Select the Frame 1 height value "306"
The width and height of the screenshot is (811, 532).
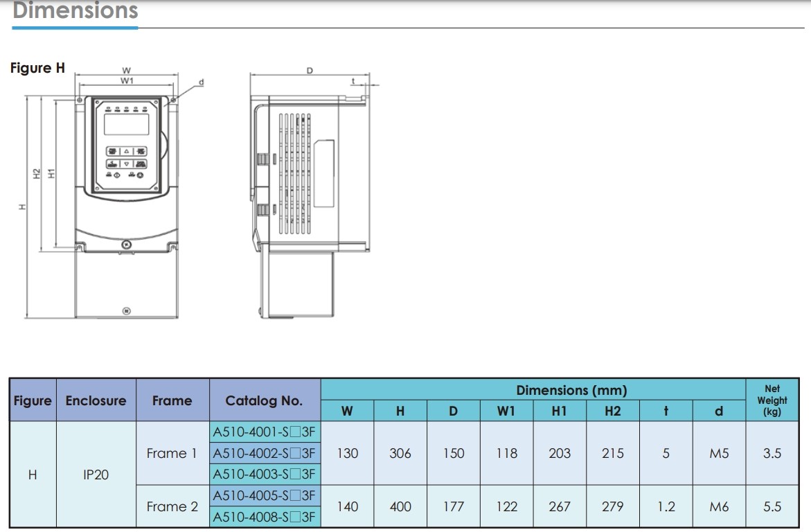400,453
